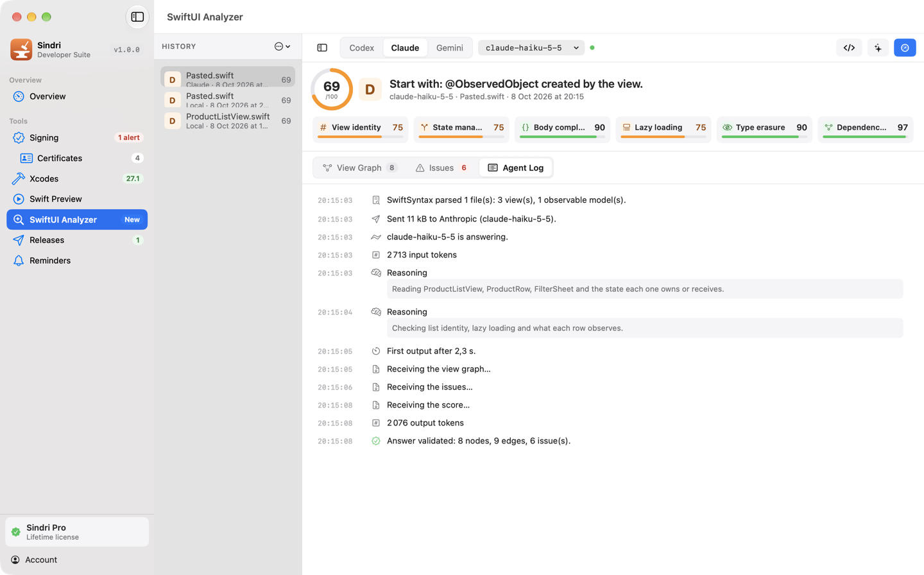Click the Signing shield icon
The image size is (924, 575).
[19, 137]
